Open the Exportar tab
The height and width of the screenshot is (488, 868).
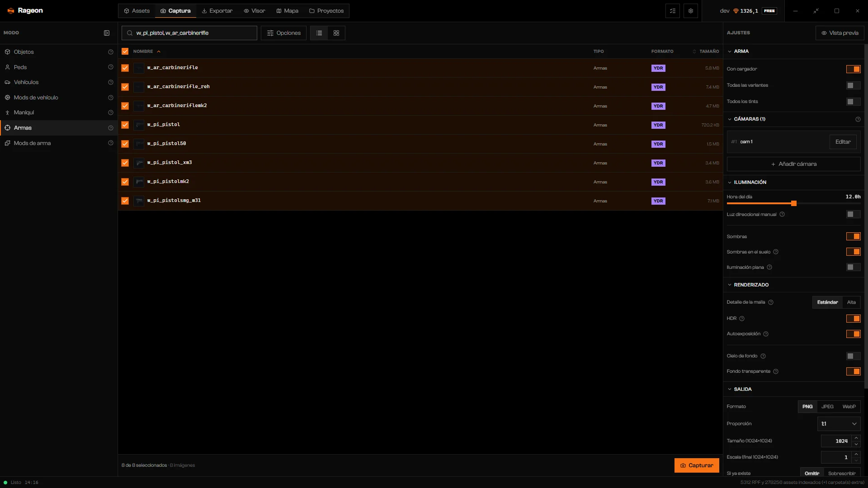point(217,11)
